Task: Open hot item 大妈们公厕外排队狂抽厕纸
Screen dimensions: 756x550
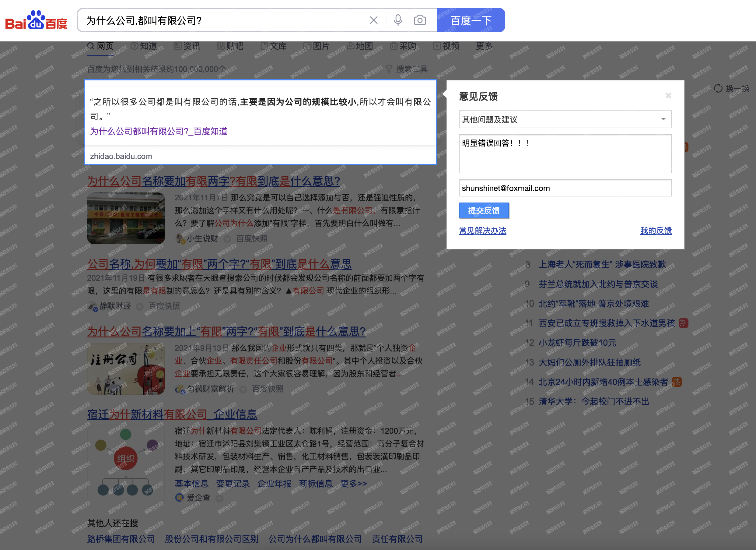Action: point(590,362)
